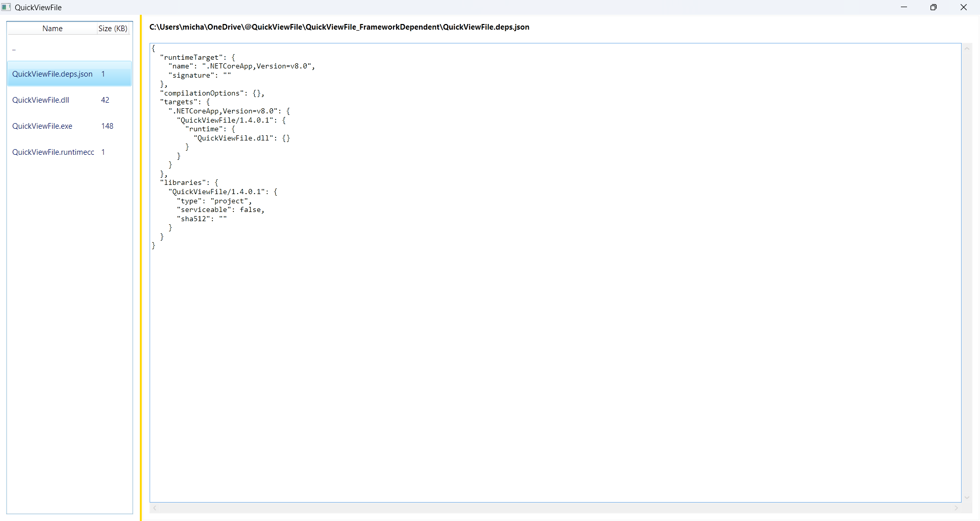This screenshot has width=980, height=521.
Task: Click the file path heading text
Action: tap(339, 27)
